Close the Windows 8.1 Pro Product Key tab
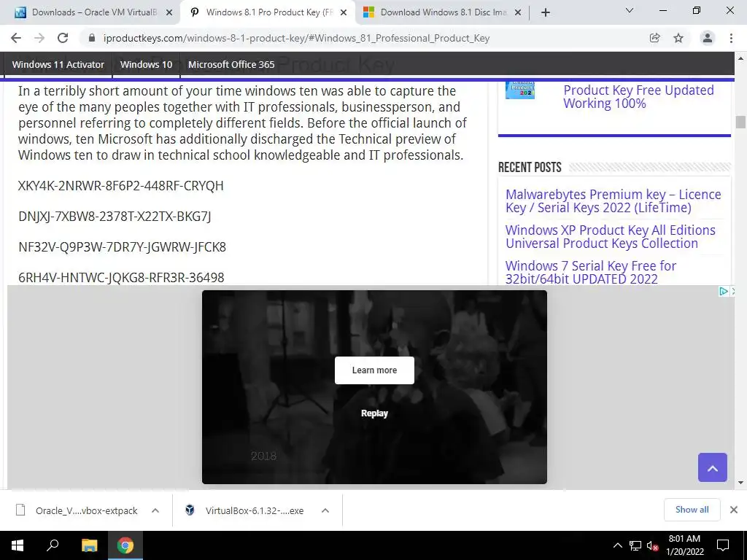747x560 pixels. pyautogui.click(x=344, y=12)
